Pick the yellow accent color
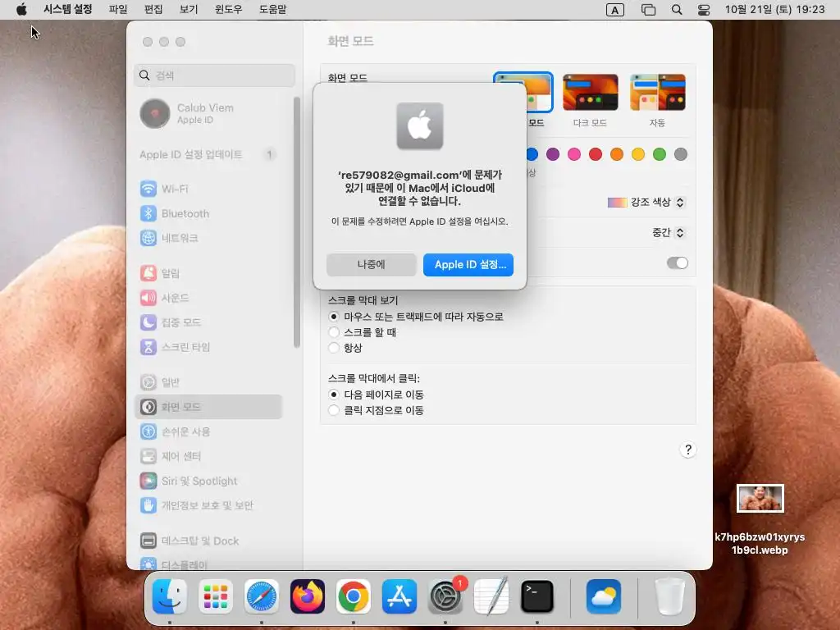 coord(638,154)
